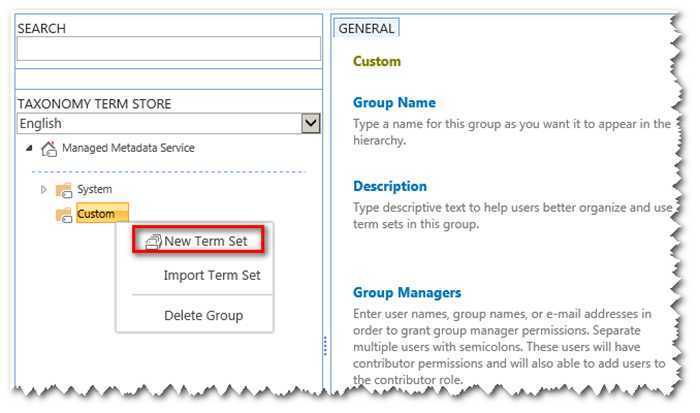Select the Managed Metadata Service tree item
The image size is (700, 413).
pyautogui.click(x=128, y=148)
